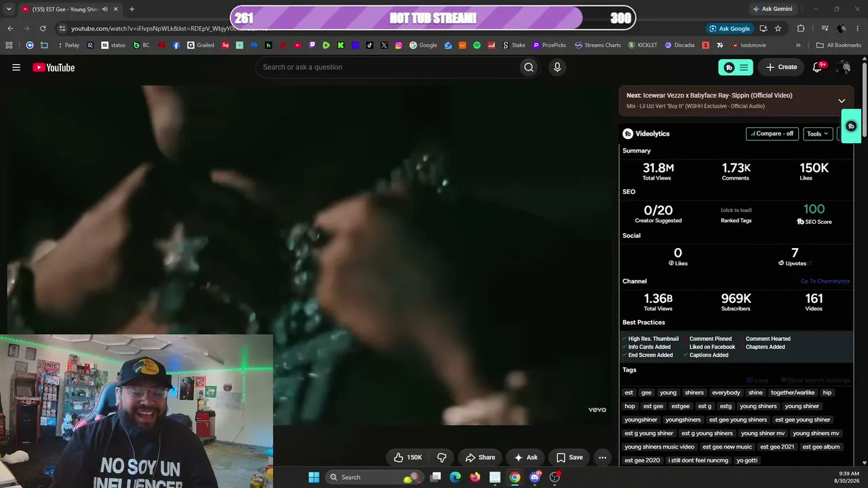Open the floating TubeBuddy side tab
The height and width of the screenshot is (488, 868).
pos(851,126)
